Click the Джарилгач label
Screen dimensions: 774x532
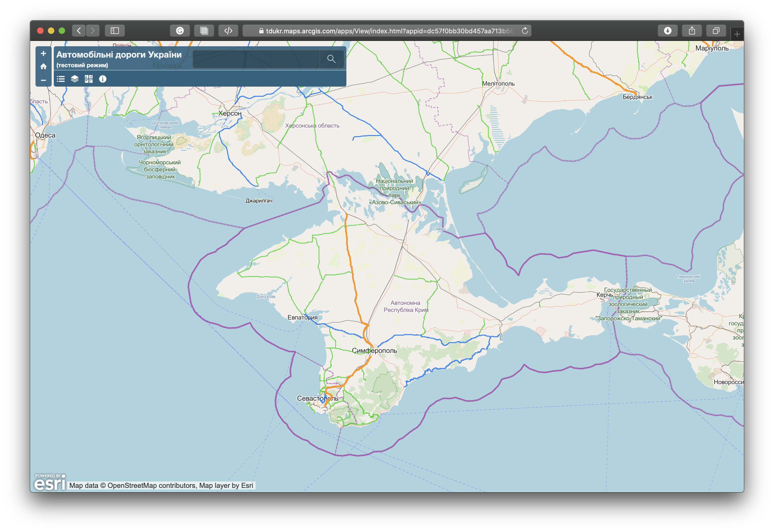[259, 201]
